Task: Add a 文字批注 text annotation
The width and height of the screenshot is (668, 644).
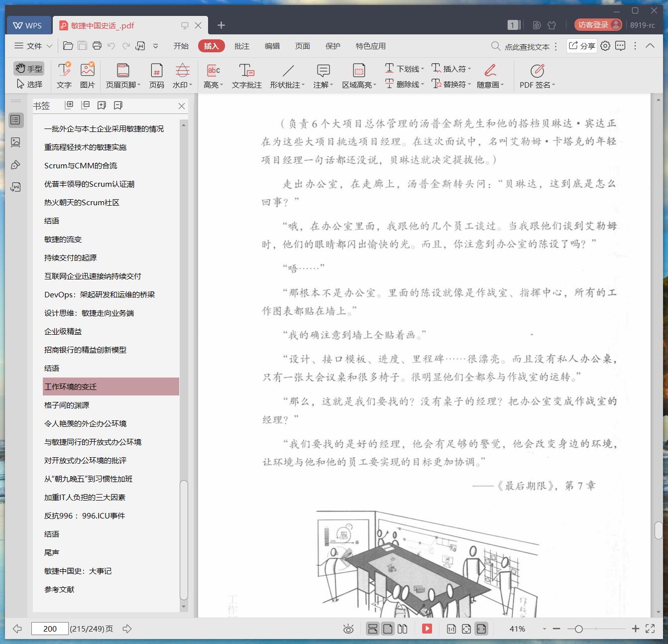Action: coord(247,76)
